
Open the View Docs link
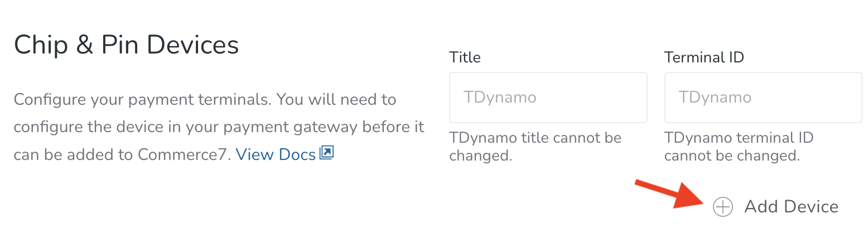click(276, 154)
